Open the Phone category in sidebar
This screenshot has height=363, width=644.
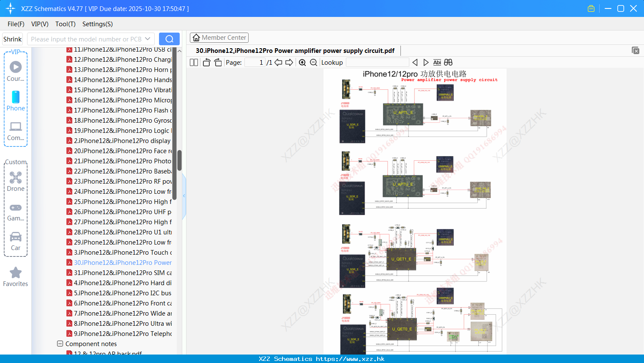pos(16,101)
